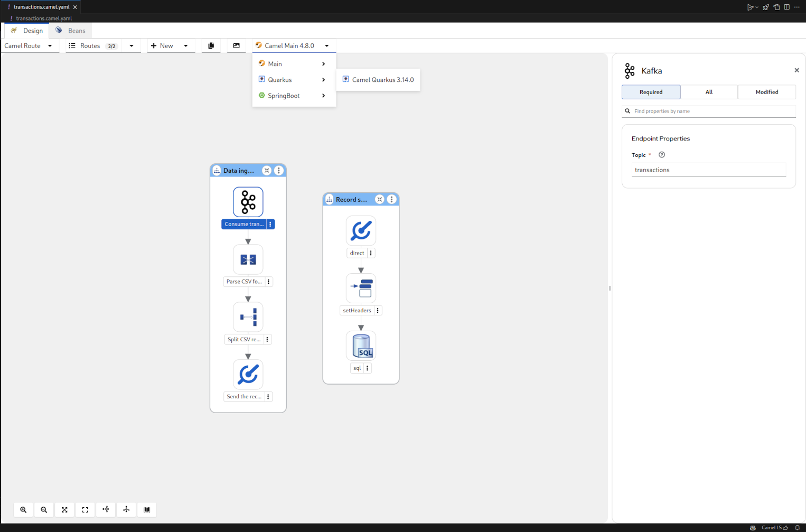This screenshot has height=532, width=806.
Task: Close the Kafka properties panel
Action: 796,70
